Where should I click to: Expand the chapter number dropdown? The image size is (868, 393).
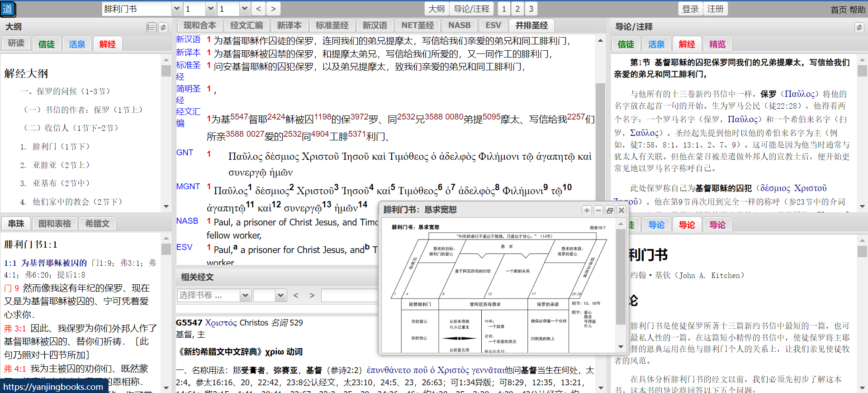(x=211, y=9)
